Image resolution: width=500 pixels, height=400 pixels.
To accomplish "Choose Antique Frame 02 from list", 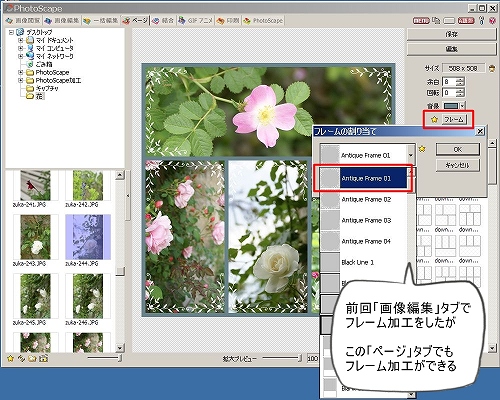I will pos(363,199).
